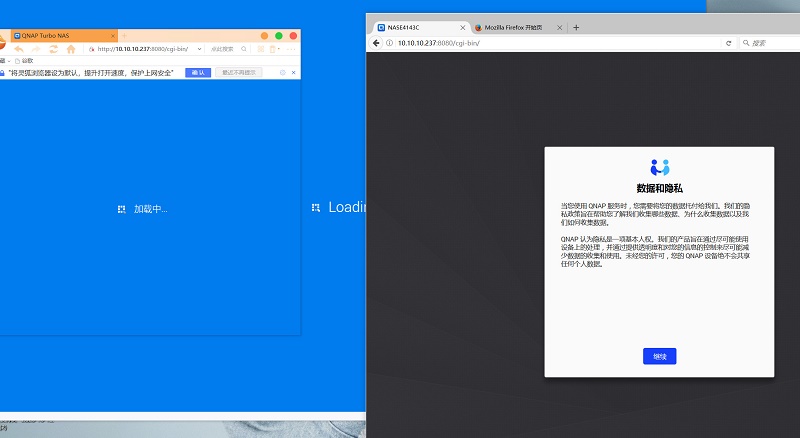Viewport: 800px width, 438px height.
Task: Confirm setting default browser with 确认 button
Action: click(198, 72)
